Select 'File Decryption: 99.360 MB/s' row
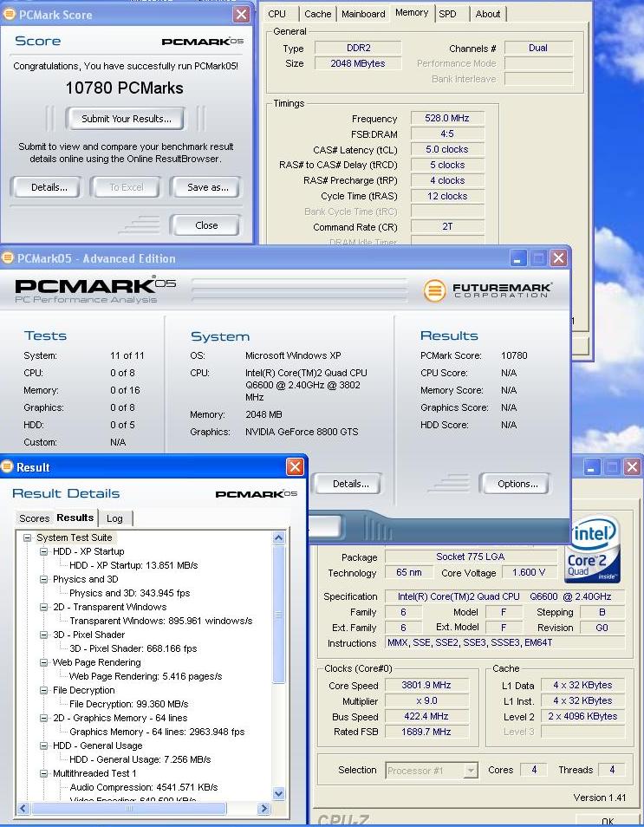Viewport: 644px width, 827px height. point(128,704)
